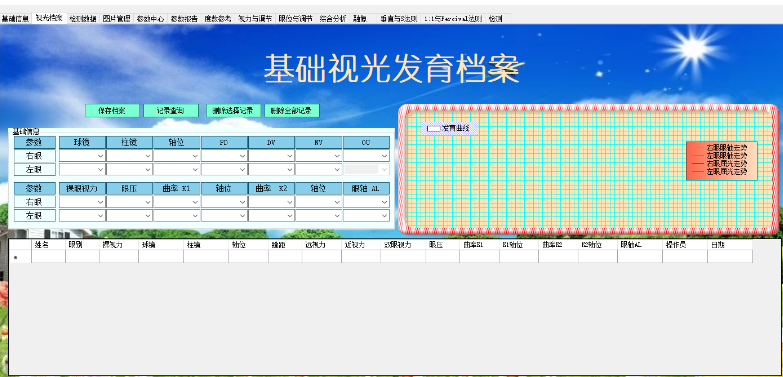The width and height of the screenshot is (783, 377).
Task: Click the 近视力 grid column header
Action: pyautogui.click(x=361, y=245)
